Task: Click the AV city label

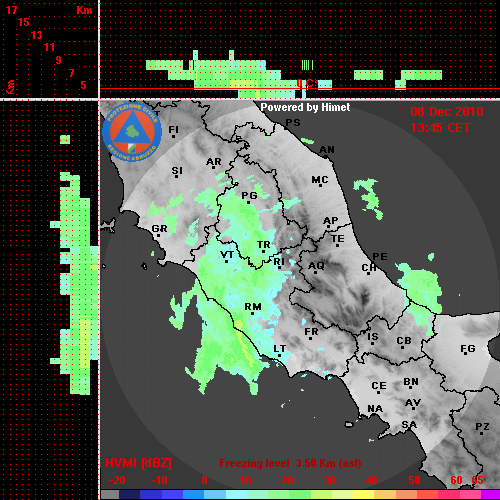Action: click(413, 403)
